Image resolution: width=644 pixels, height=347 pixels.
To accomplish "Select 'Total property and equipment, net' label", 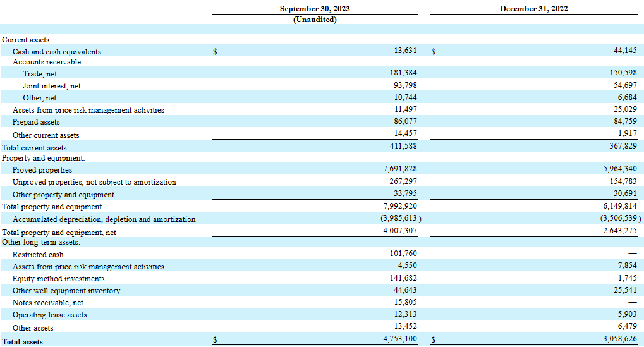I will [x=59, y=233].
